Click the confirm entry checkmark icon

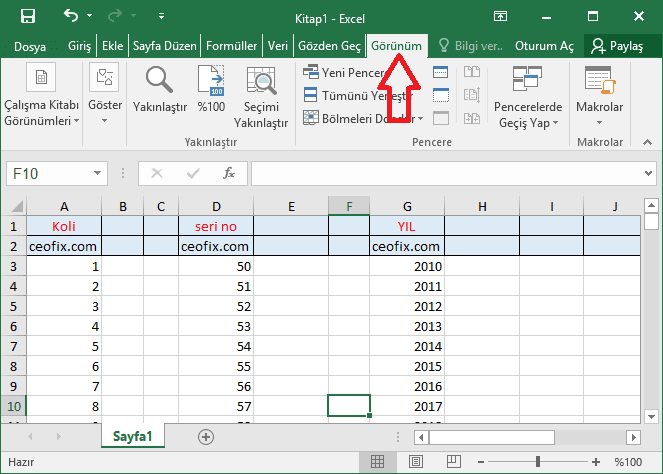[x=193, y=173]
